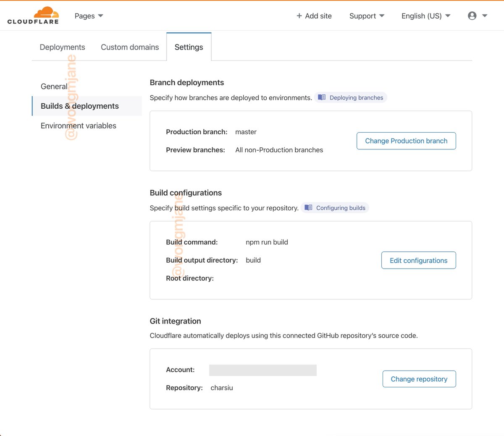The image size is (504, 436).
Task: Expand the Pages dropdown
Action: (x=89, y=16)
